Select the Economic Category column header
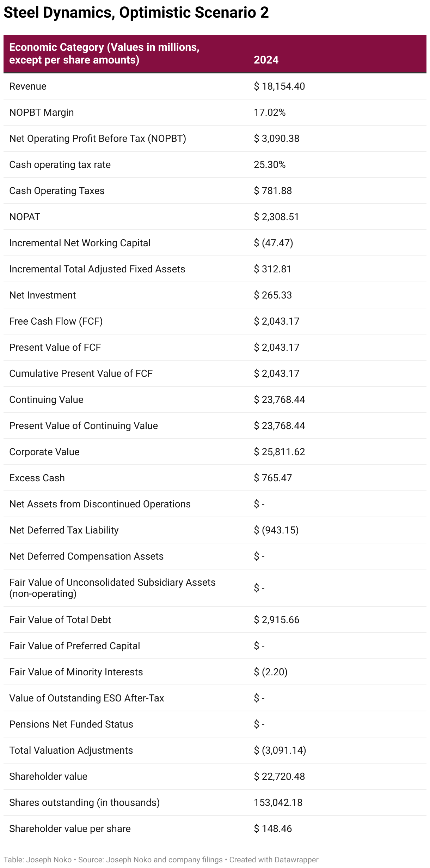The height and width of the screenshot is (868, 430). click(104, 54)
